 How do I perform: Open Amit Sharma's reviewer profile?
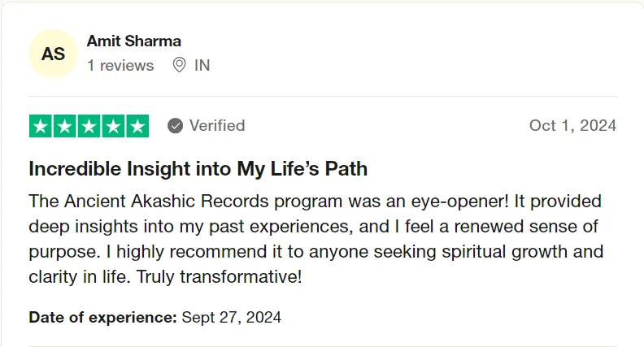tap(134, 41)
